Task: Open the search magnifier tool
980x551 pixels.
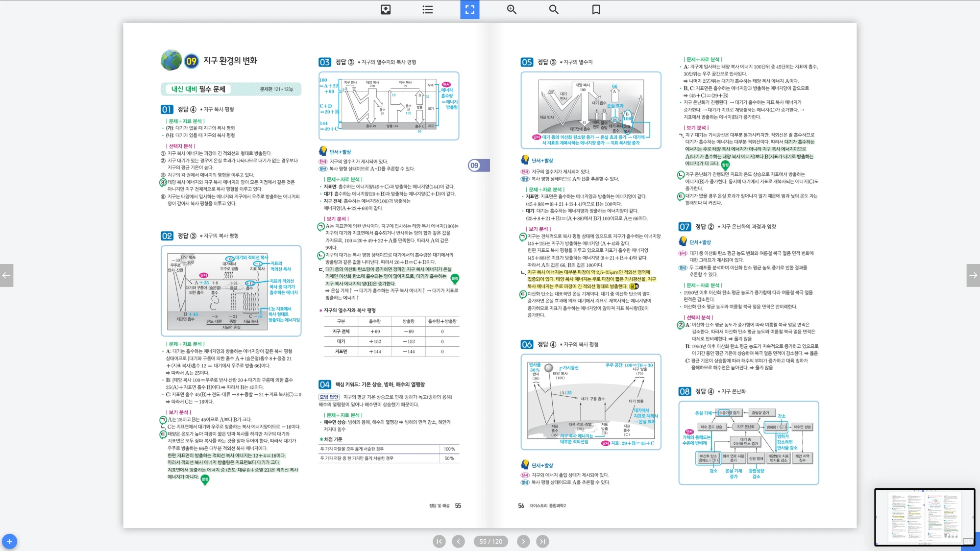Action: 554,9
